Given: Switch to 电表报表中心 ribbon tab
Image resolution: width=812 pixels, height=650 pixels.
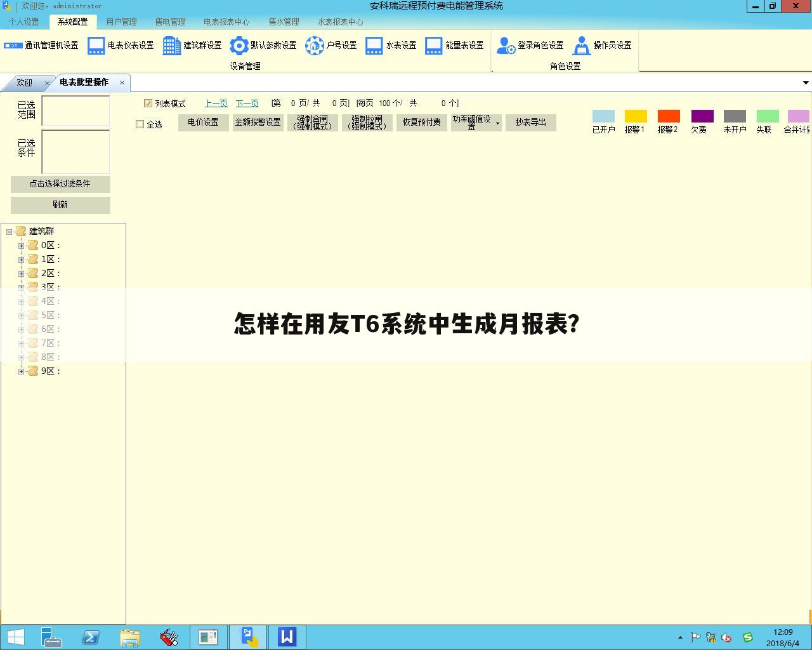Looking at the screenshot, I should [x=226, y=22].
